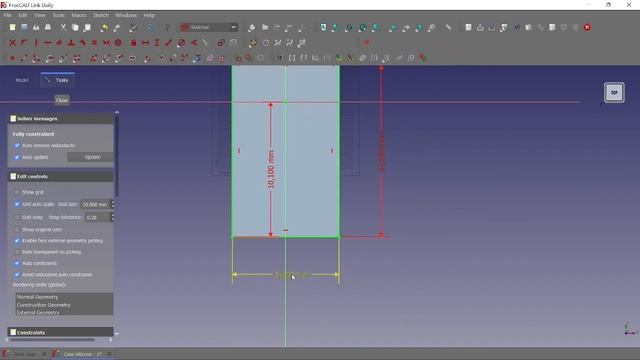This screenshot has width=640, height=360.
Task: Click the Update button
Action: coord(92,157)
